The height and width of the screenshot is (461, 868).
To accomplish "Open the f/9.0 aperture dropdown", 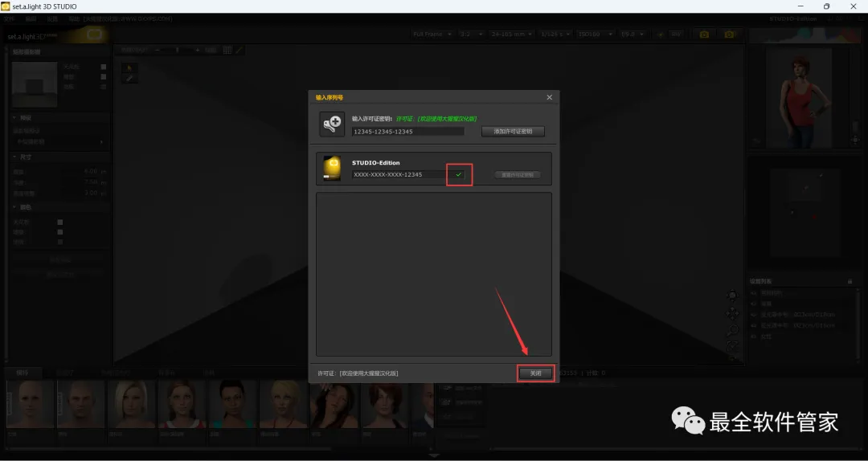I will pyautogui.click(x=633, y=35).
